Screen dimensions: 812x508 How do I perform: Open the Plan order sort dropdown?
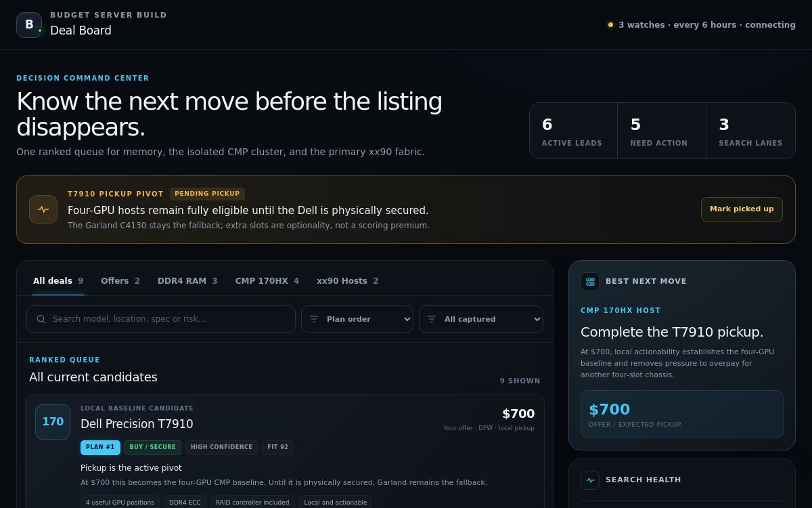pyautogui.click(x=357, y=319)
